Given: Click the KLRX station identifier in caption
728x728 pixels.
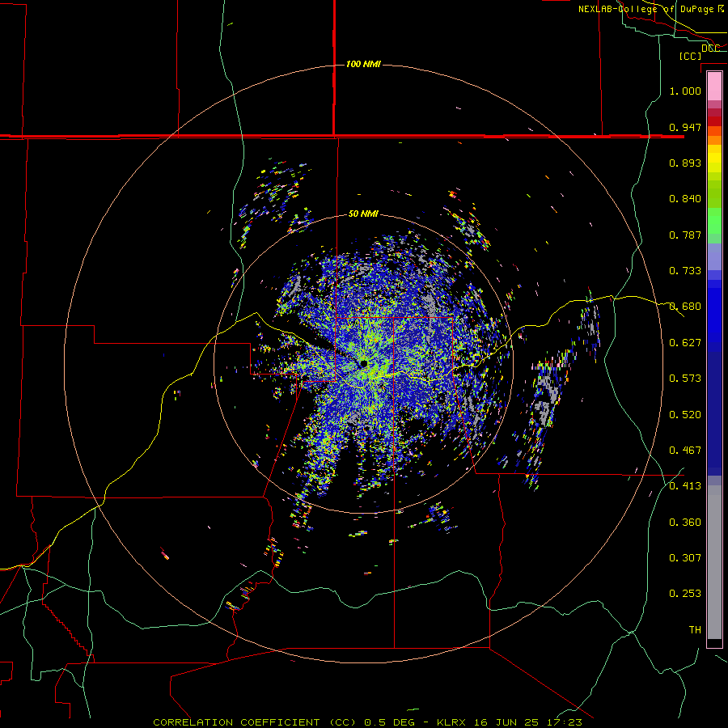Looking at the screenshot, I should coord(452,722).
